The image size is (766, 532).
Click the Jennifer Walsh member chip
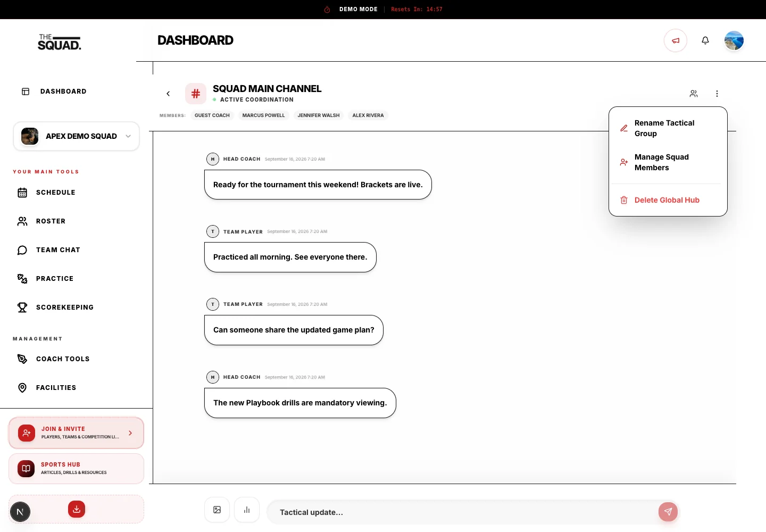[x=319, y=115]
